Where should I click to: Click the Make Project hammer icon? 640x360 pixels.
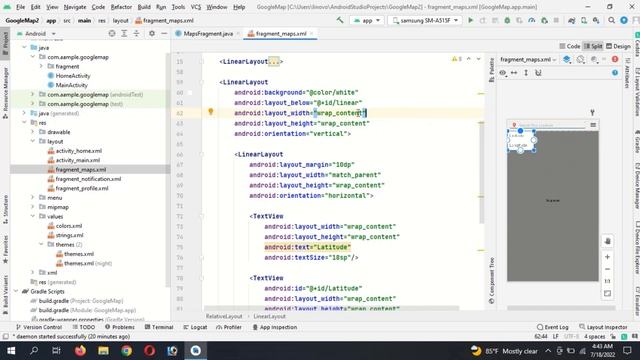point(340,20)
